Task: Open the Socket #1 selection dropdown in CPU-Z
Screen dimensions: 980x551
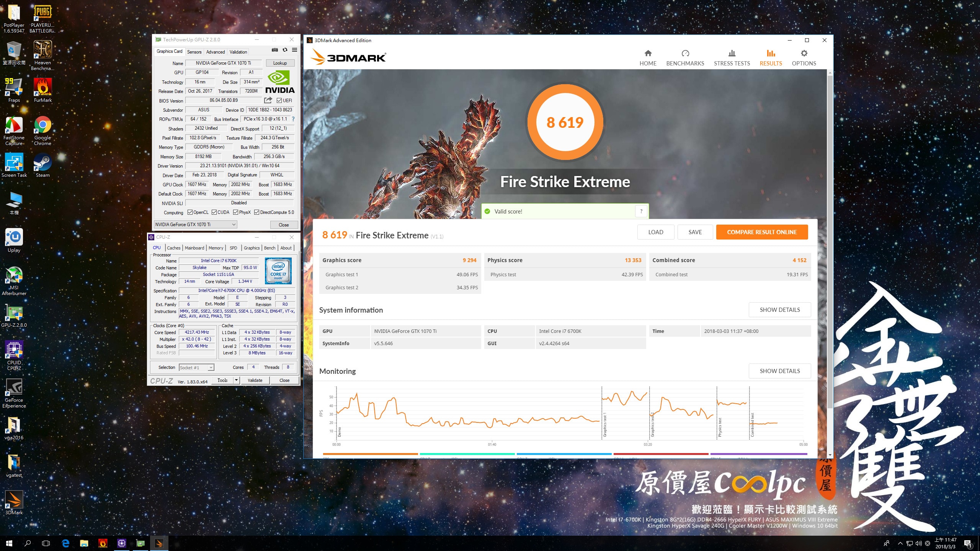Action: [196, 368]
